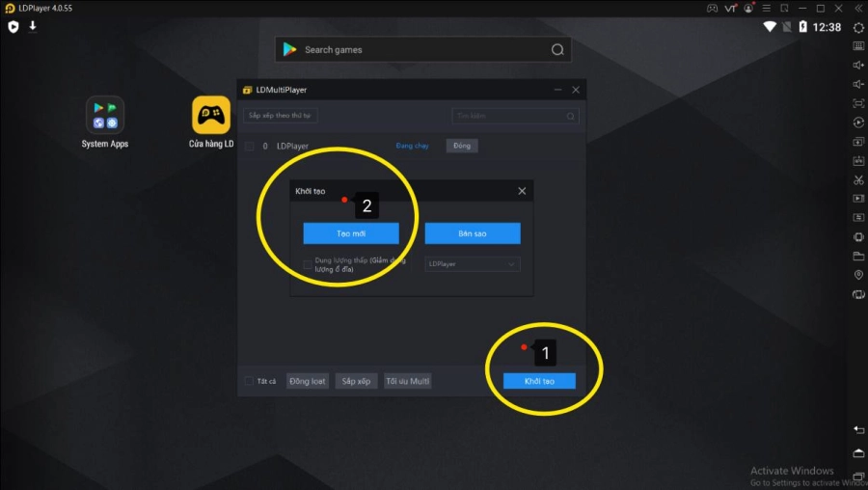Tick the checkbox beside LDPlayer instance 0

tap(249, 147)
